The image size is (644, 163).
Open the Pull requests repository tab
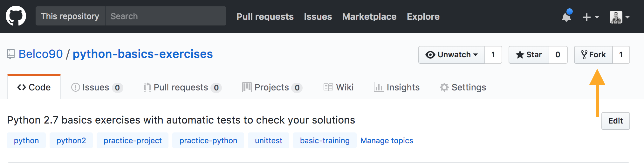[x=182, y=87]
